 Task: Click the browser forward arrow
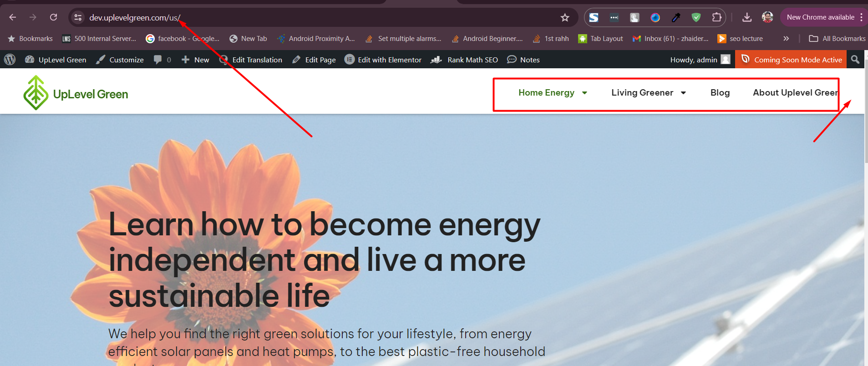pyautogui.click(x=33, y=17)
